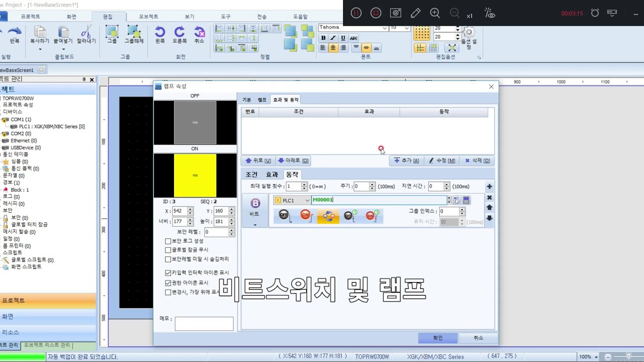Click the X icon to remove action row

pos(489,198)
